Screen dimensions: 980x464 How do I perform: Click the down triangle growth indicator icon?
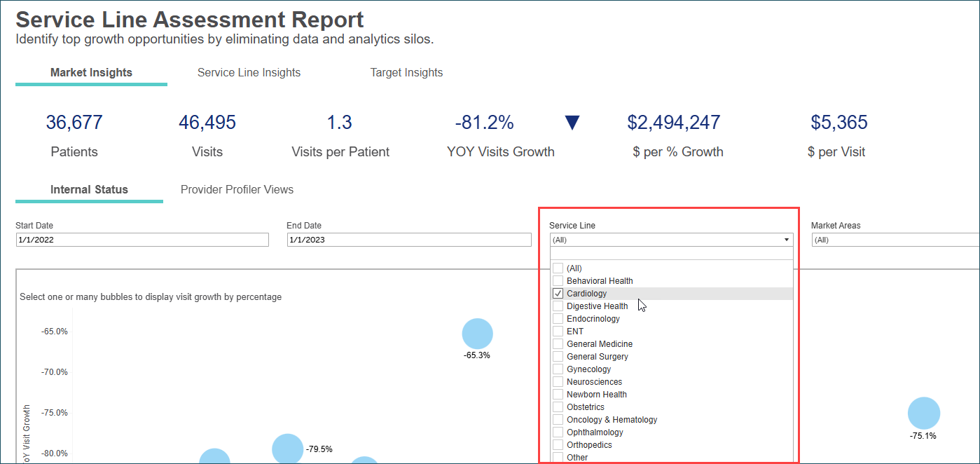pyautogui.click(x=572, y=123)
